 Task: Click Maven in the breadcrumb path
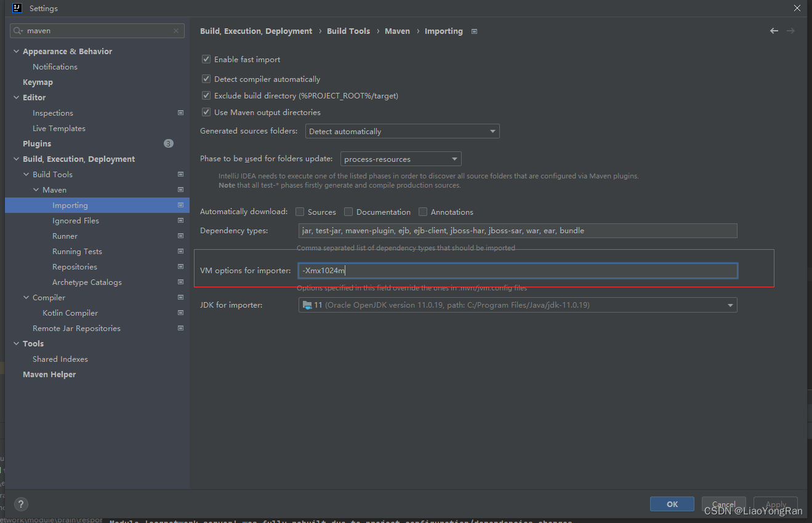click(x=397, y=31)
